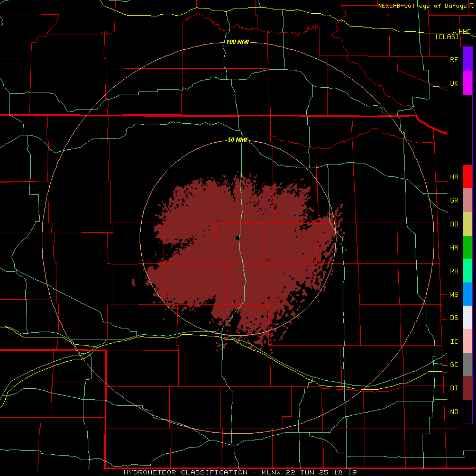The width and height of the screenshot is (476, 476).
Task: Click the RF purple legend swatch
Action: 467,59
